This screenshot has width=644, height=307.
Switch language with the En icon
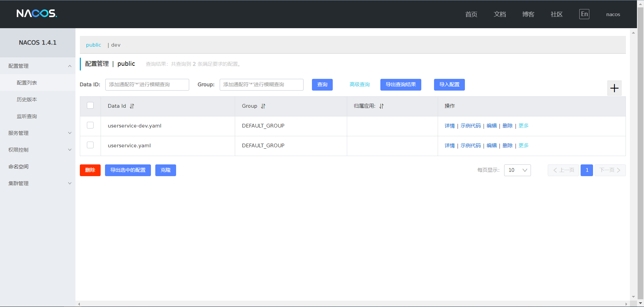(584, 14)
